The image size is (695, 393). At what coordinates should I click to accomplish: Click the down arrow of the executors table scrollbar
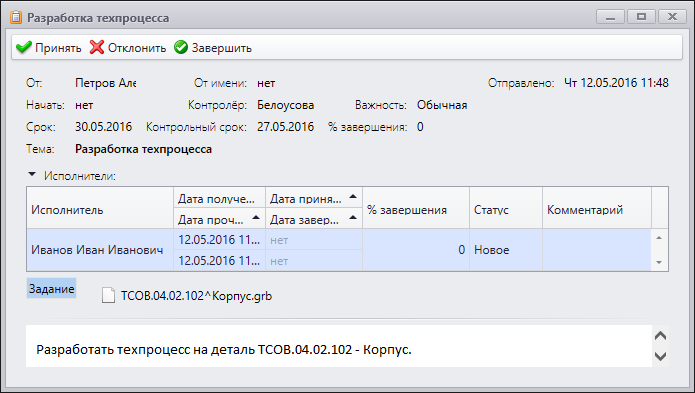(659, 262)
